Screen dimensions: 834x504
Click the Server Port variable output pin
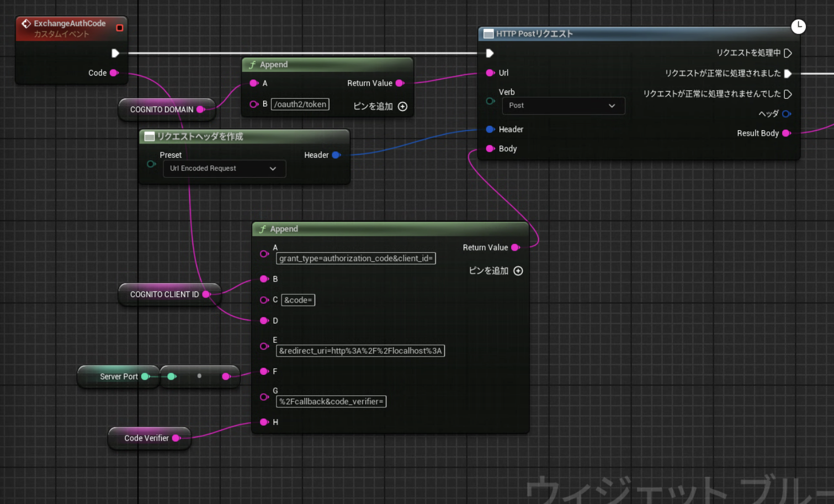(x=146, y=376)
